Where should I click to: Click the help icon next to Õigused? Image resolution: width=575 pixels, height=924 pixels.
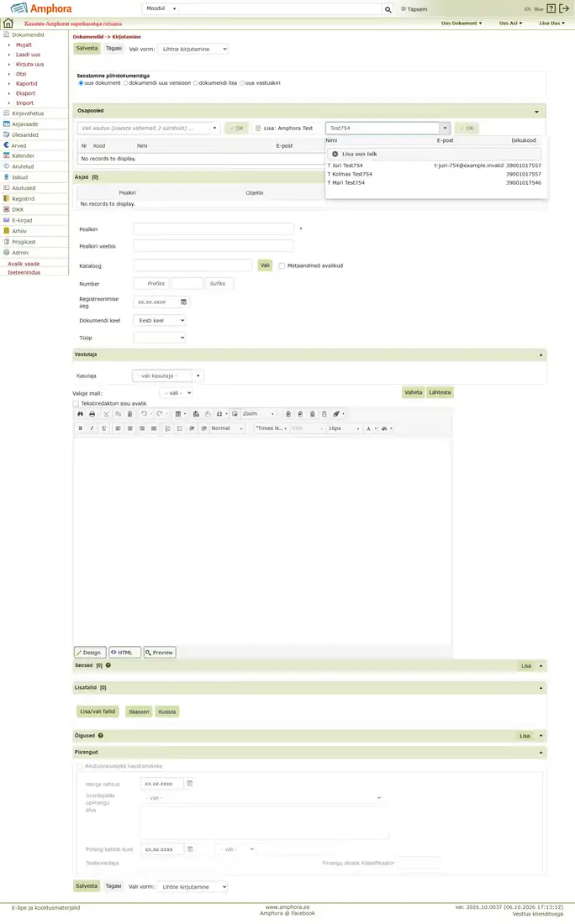point(101,736)
